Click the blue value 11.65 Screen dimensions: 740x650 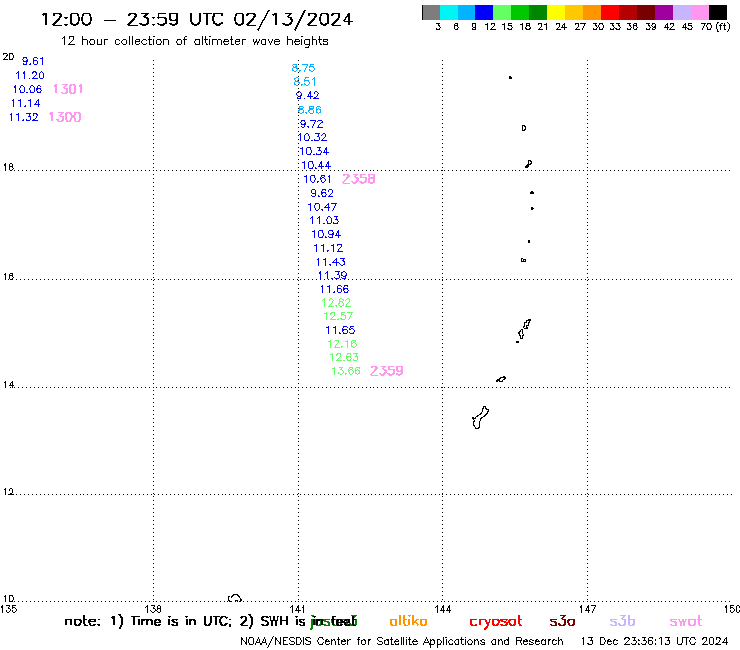(340, 330)
